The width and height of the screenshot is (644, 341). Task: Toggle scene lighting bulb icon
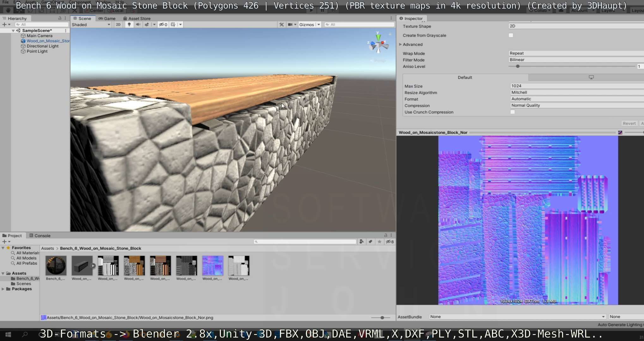(x=129, y=24)
